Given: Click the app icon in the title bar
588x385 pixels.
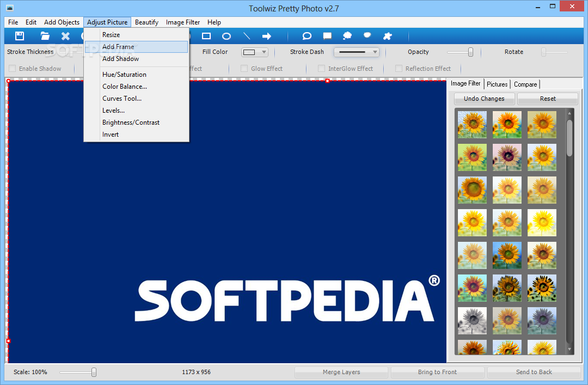Looking at the screenshot, I should tap(10, 8).
